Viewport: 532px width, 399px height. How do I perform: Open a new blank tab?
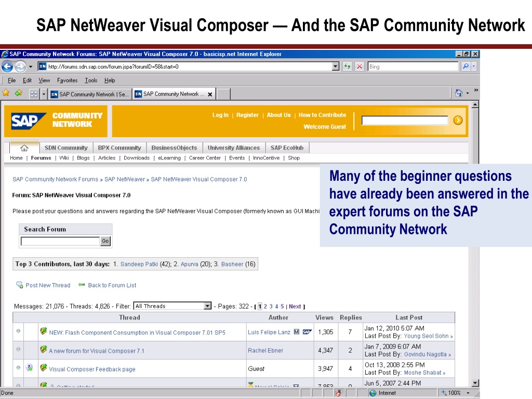tap(223, 94)
